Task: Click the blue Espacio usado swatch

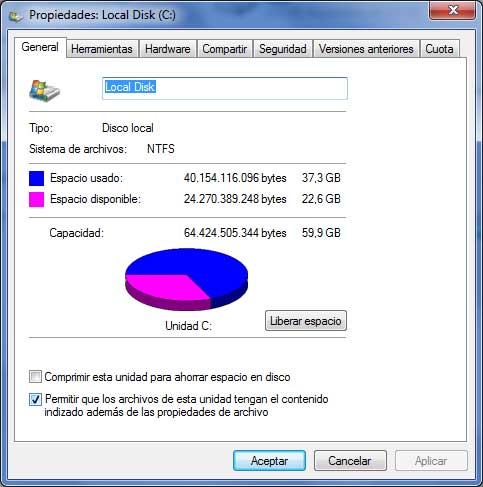Action: (36, 178)
